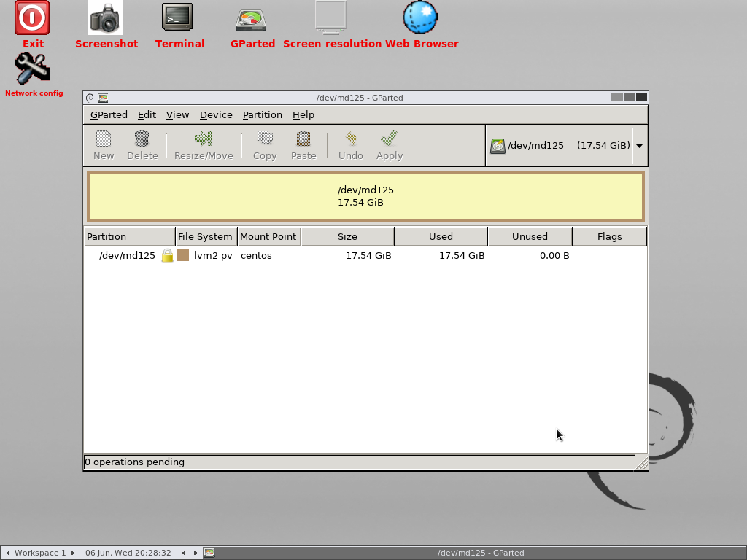
Task: Open the device selector dropdown arrow
Action: point(639,146)
